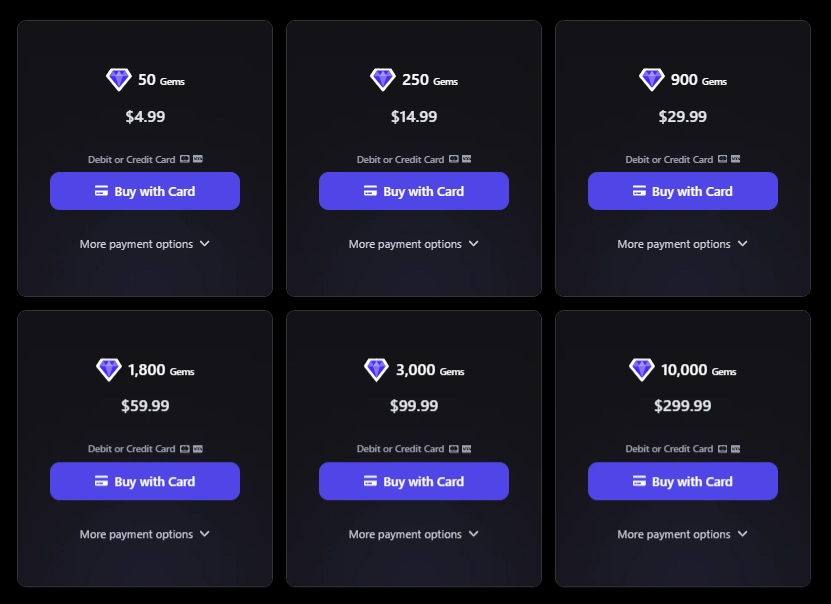Click card icons next to $299.99 Debit or Credit Card
831x604 pixels.
730,449
